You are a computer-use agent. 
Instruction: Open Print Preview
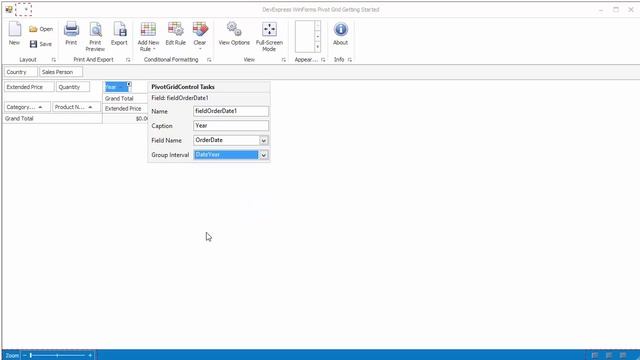tap(95, 36)
